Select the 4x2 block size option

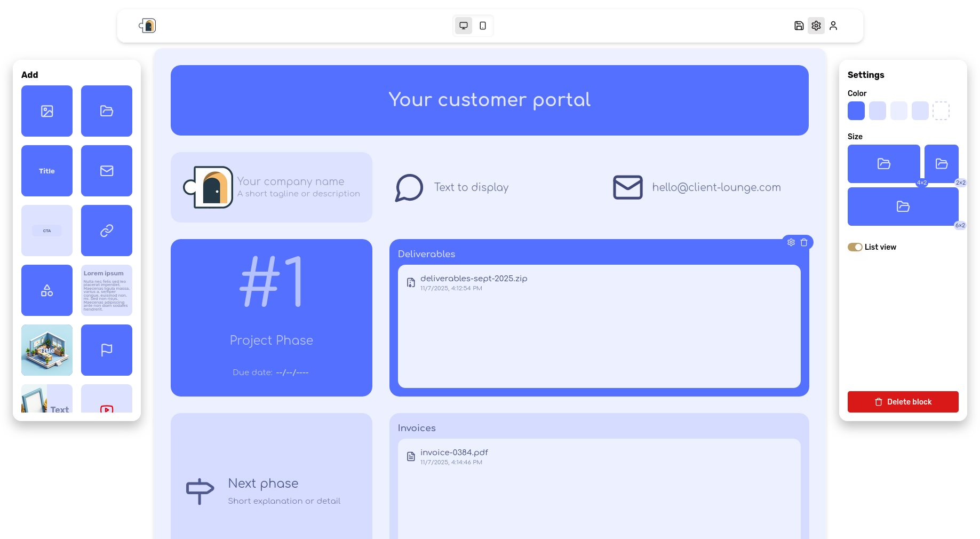pos(883,164)
